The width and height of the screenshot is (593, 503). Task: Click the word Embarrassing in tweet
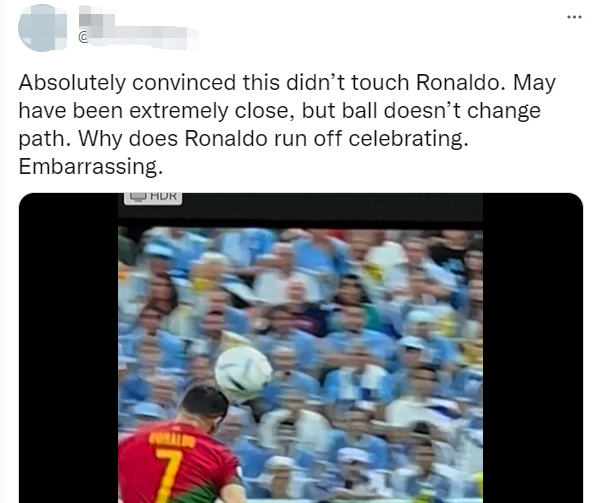coord(91,166)
